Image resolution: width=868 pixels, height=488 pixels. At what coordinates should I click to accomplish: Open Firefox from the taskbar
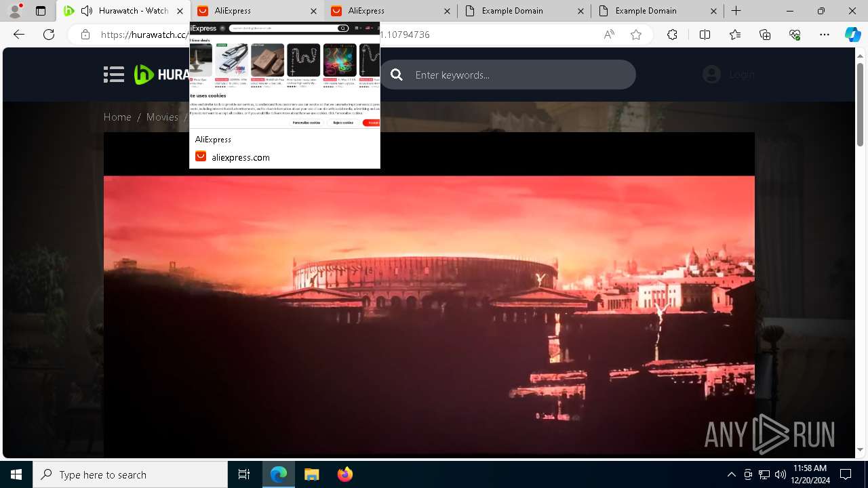click(344, 474)
